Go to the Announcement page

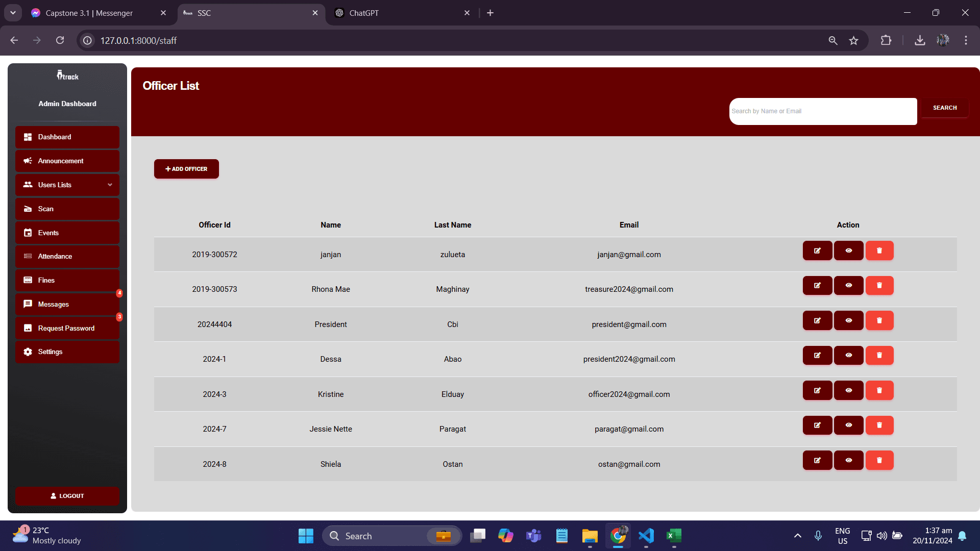tap(67, 161)
